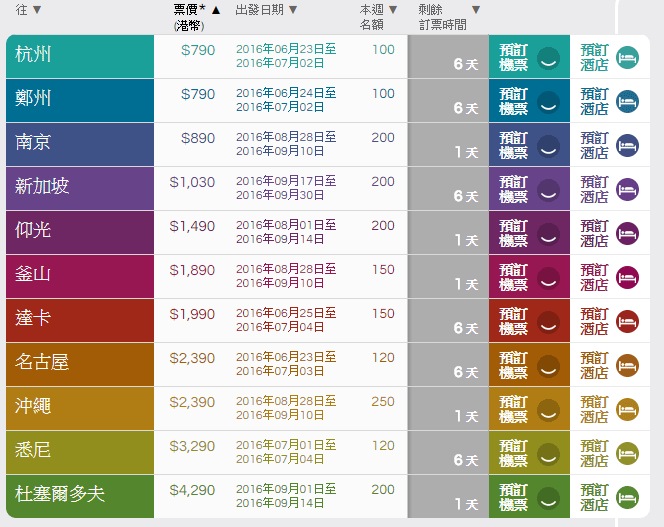Click the hotel bed icon for 悉尼
664x527 pixels.
coord(627,454)
